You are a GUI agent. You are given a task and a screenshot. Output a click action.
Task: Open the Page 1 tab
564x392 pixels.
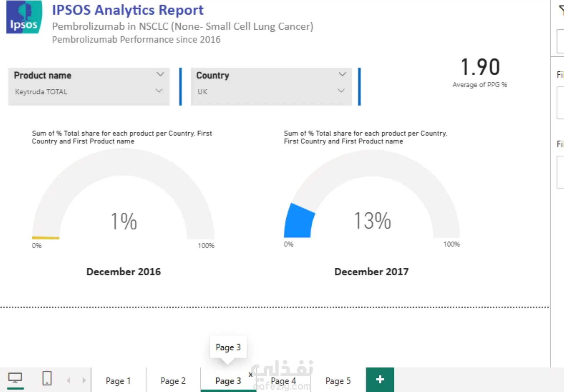pos(118,381)
